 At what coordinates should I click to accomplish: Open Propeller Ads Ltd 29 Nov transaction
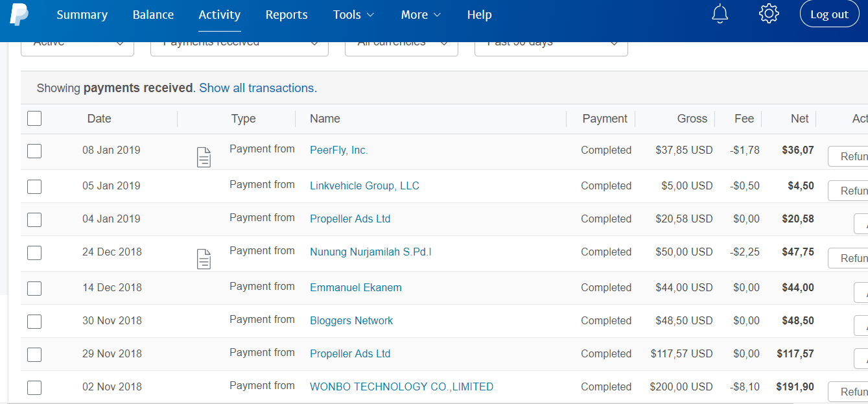pyautogui.click(x=350, y=354)
